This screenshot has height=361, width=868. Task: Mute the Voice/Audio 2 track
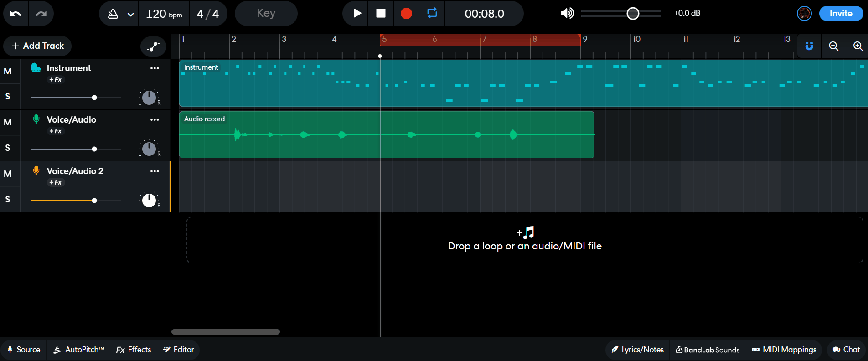coord(8,174)
